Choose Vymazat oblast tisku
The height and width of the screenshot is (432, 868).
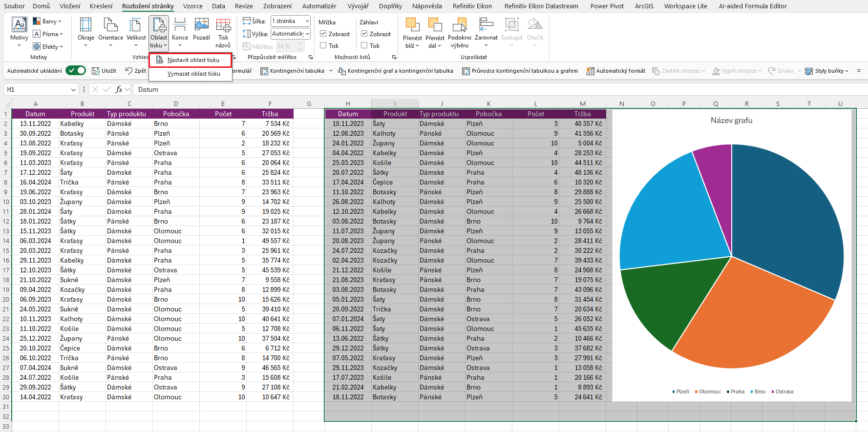[x=191, y=74]
